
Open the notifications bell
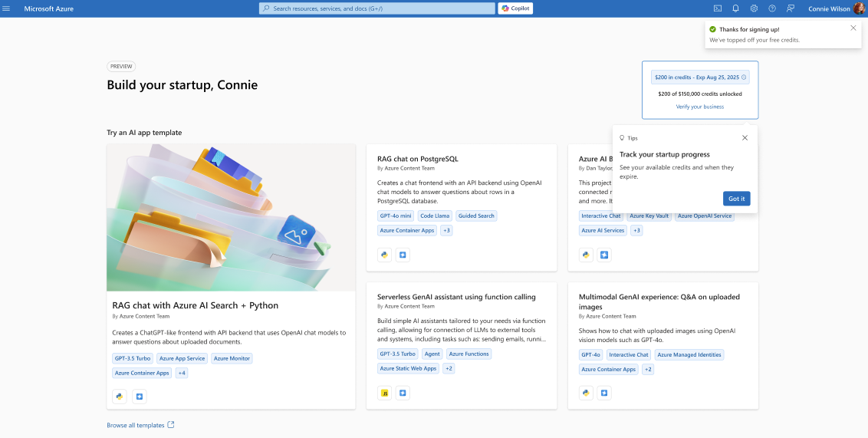[x=735, y=8]
